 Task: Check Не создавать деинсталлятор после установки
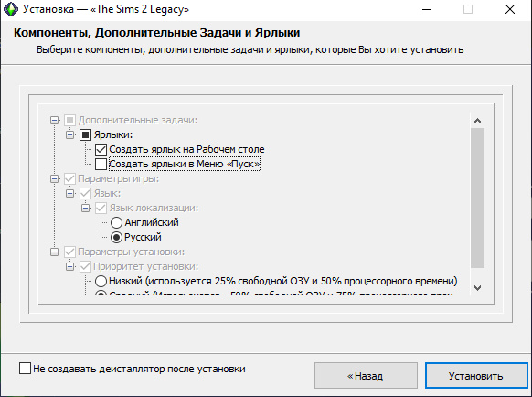pos(25,369)
